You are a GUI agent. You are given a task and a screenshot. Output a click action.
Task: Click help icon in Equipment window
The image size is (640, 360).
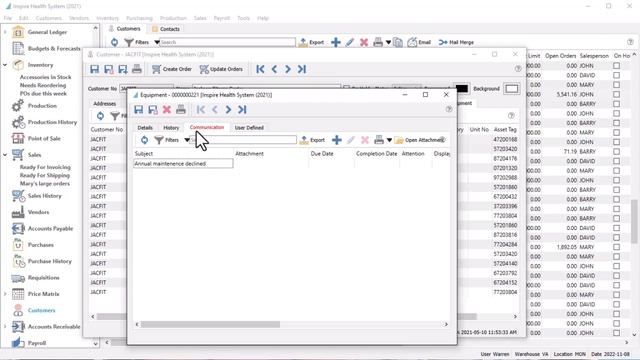point(449,109)
